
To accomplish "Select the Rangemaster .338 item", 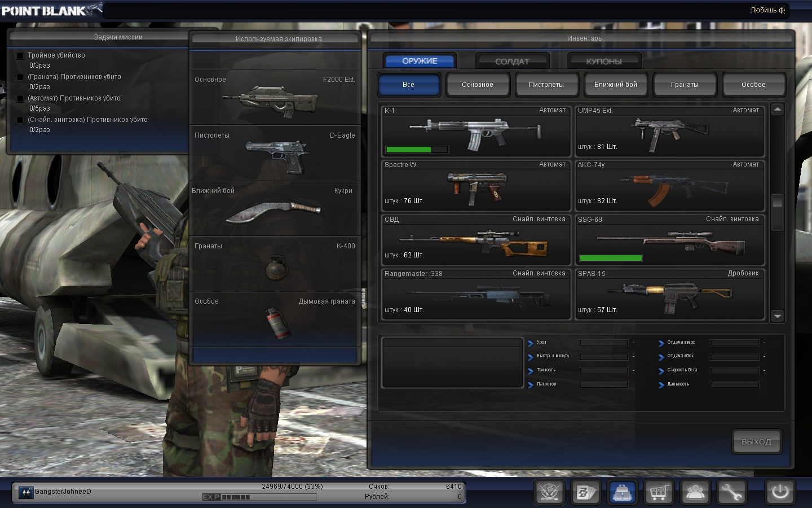I will 476,294.
